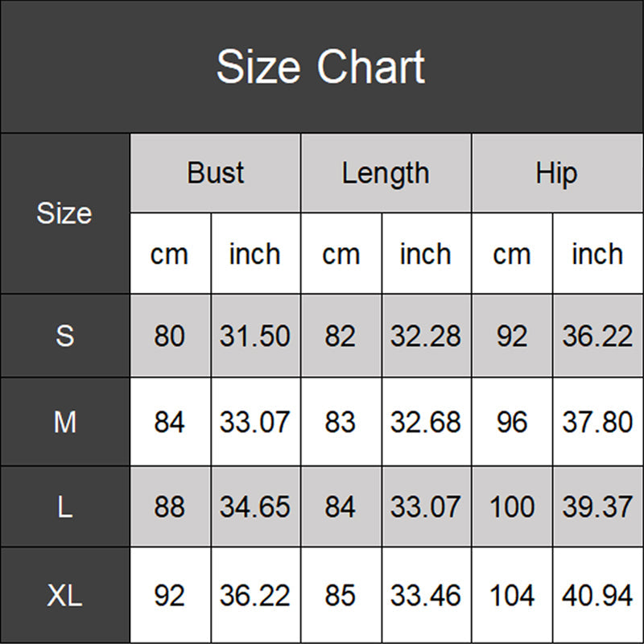Click the inch subheader under Length
This screenshot has width=644, height=644.
point(426,254)
